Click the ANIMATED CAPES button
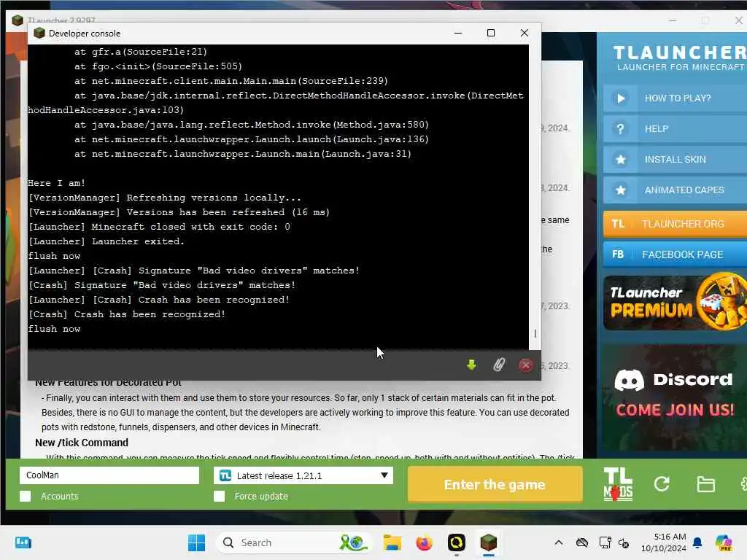Screen dimensions: 747x560 675,190
